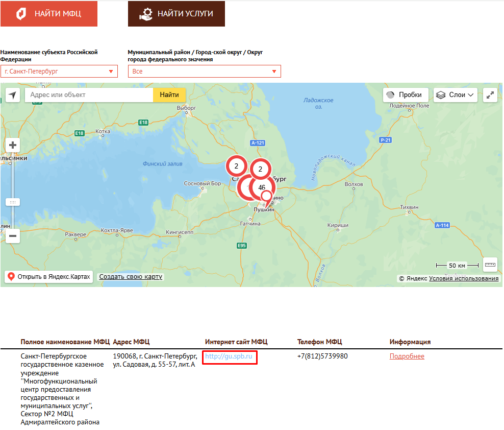This screenshot has width=504, height=430.
Task: Click the map zoom slider handle
Action: (13, 202)
